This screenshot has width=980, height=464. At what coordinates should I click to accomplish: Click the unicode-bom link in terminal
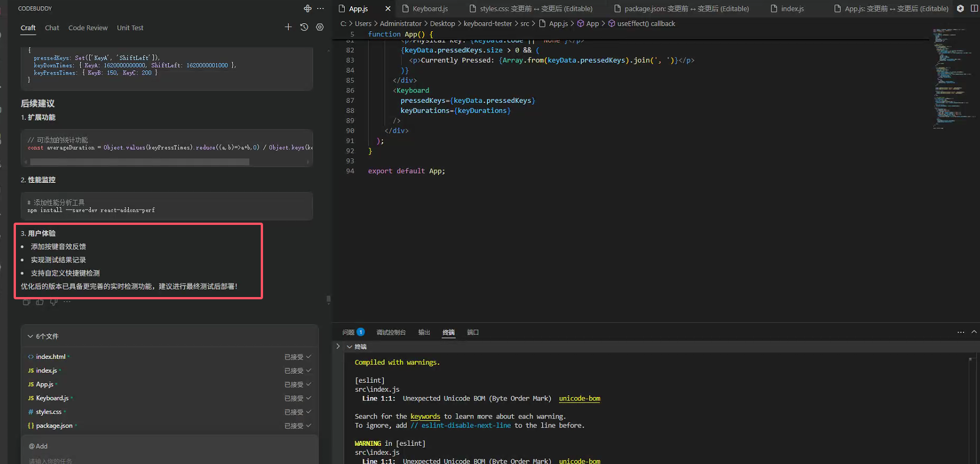[579, 399]
